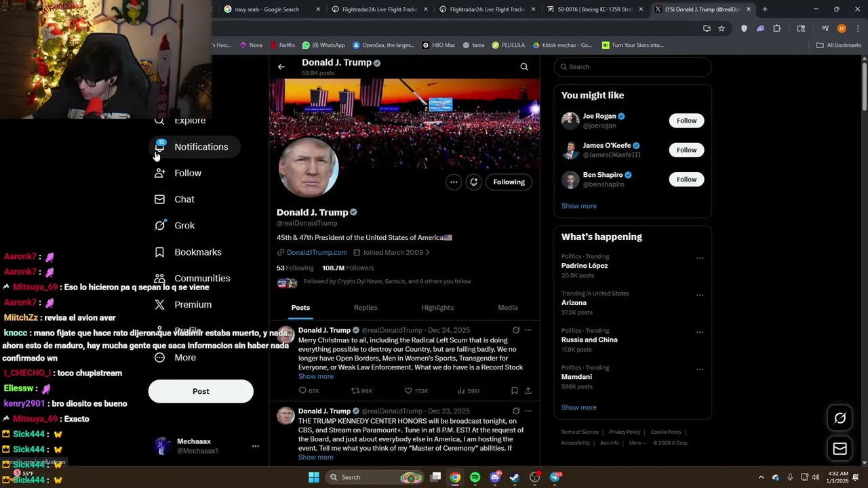Open Trump's profile picture
Image resolution: width=868 pixels, height=488 pixels.
coord(309,167)
